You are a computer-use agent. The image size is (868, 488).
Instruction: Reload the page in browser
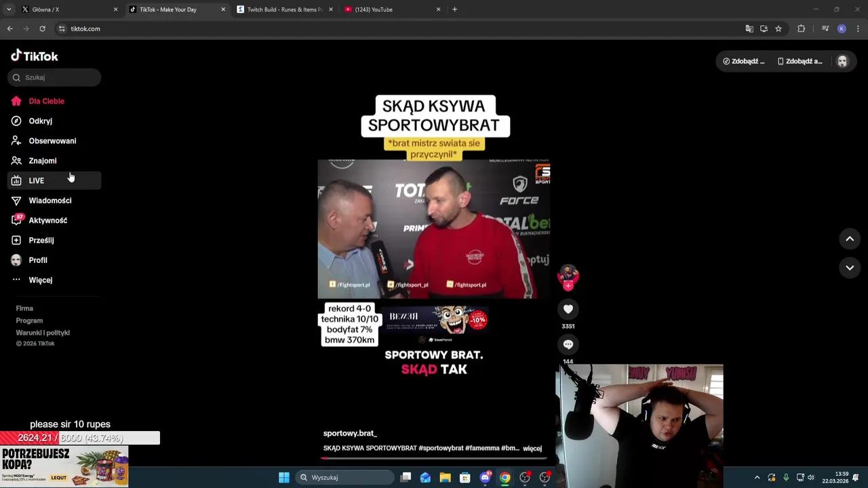point(42,28)
